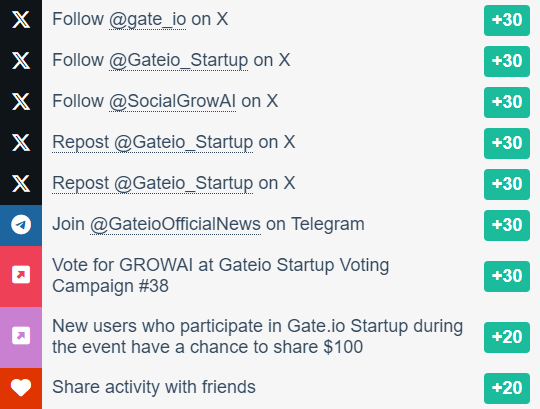Click +30 button for Follow @gate_io

point(507,20)
